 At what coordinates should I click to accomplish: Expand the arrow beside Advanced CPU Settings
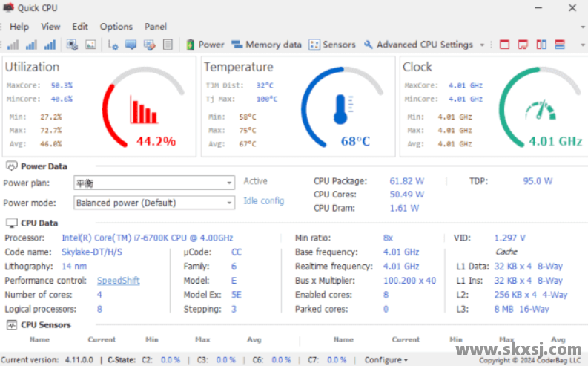482,45
